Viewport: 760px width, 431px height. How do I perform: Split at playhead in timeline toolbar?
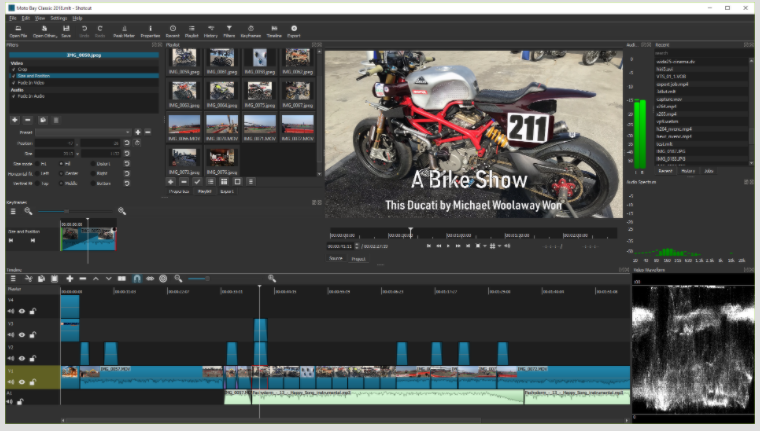tap(122, 279)
